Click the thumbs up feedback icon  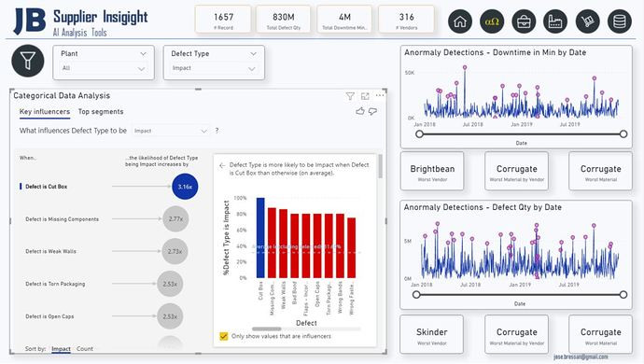tap(360, 111)
